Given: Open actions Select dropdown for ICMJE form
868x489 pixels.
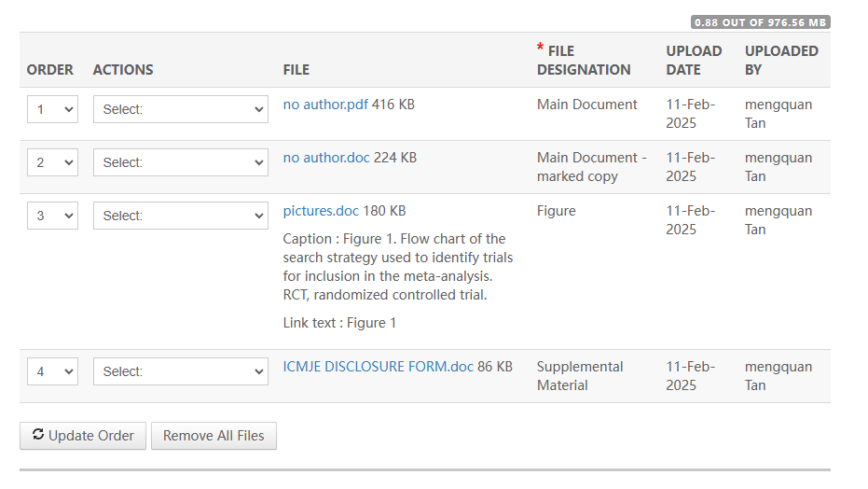Looking at the screenshot, I should 181,371.
